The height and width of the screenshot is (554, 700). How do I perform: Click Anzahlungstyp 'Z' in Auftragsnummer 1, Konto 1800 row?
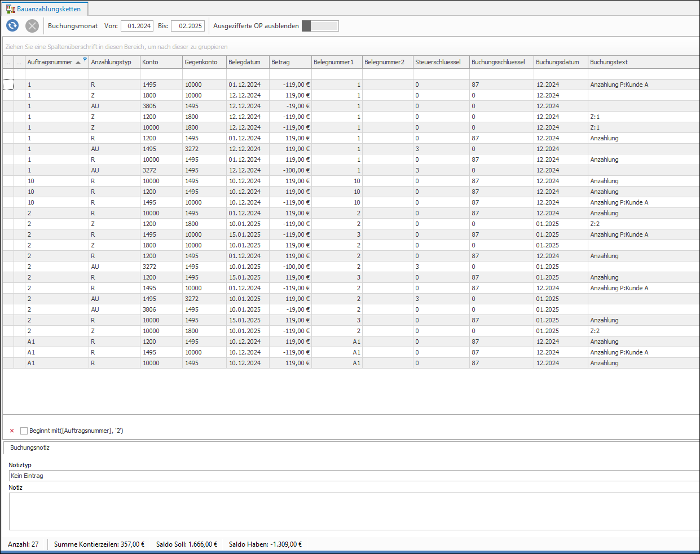coord(92,95)
